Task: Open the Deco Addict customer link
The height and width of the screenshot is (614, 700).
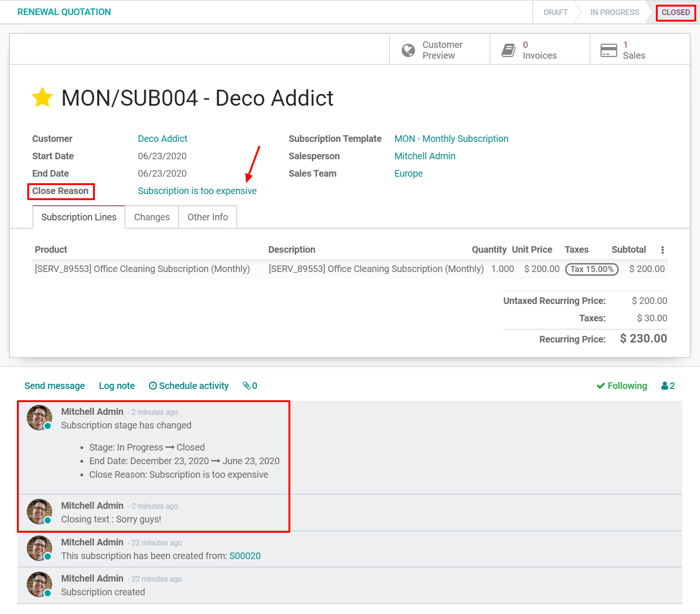Action: tap(162, 138)
